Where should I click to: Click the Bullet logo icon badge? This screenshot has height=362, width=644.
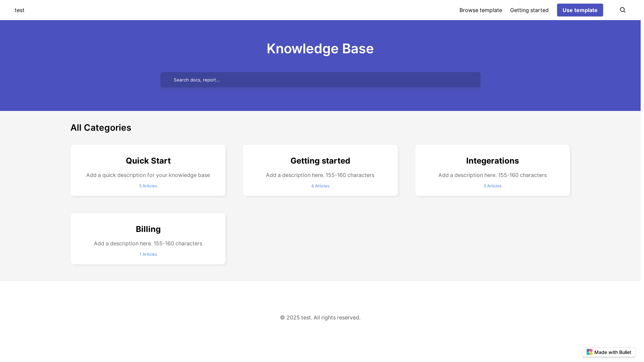pyautogui.click(x=589, y=352)
